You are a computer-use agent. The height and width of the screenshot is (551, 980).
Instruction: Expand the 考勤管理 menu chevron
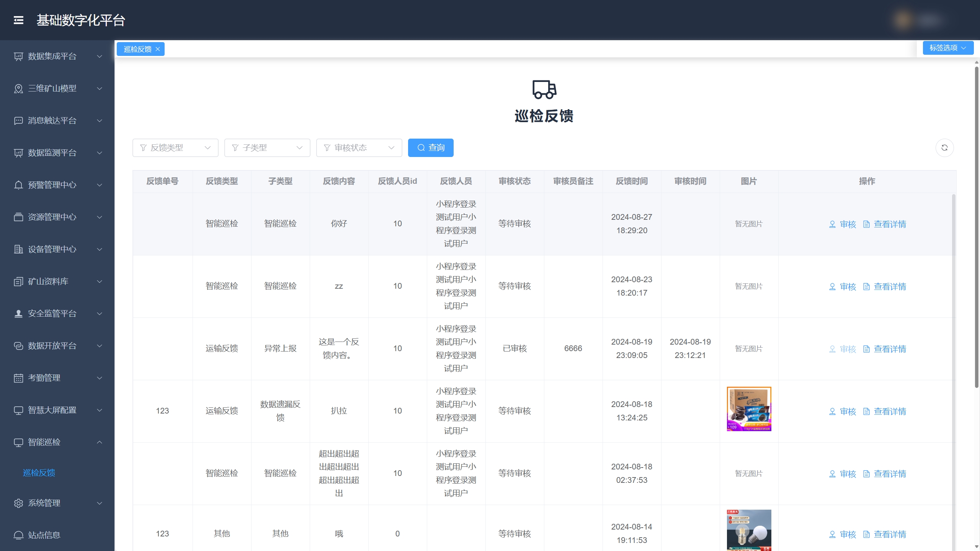[x=100, y=378]
